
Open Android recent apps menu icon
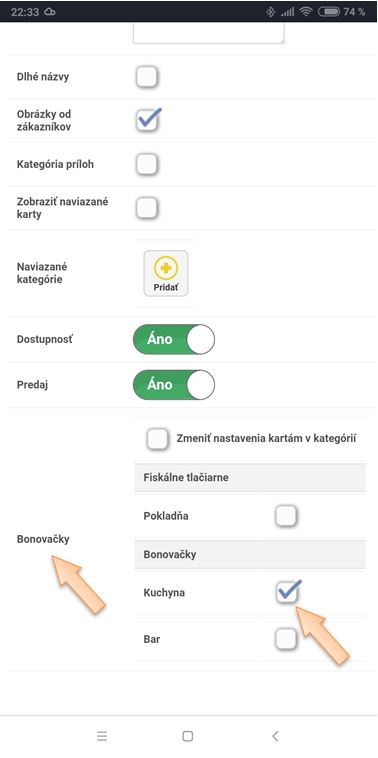(x=102, y=736)
